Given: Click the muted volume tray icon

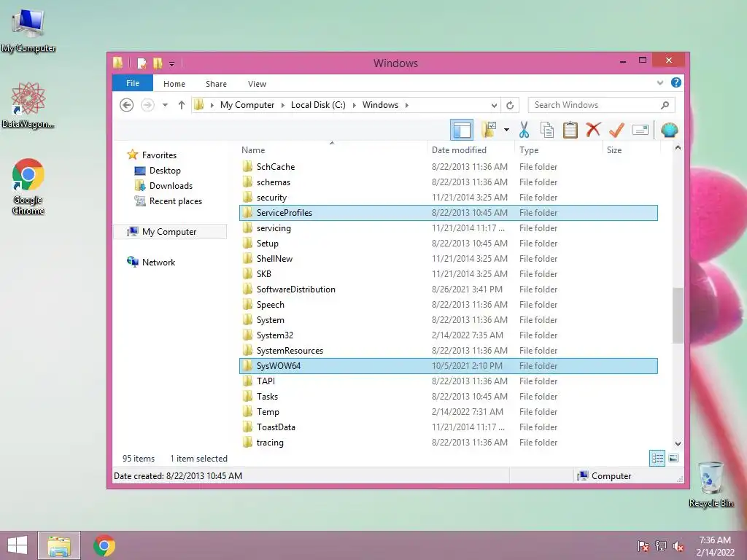Looking at the screenshot, I should point(678,546).
